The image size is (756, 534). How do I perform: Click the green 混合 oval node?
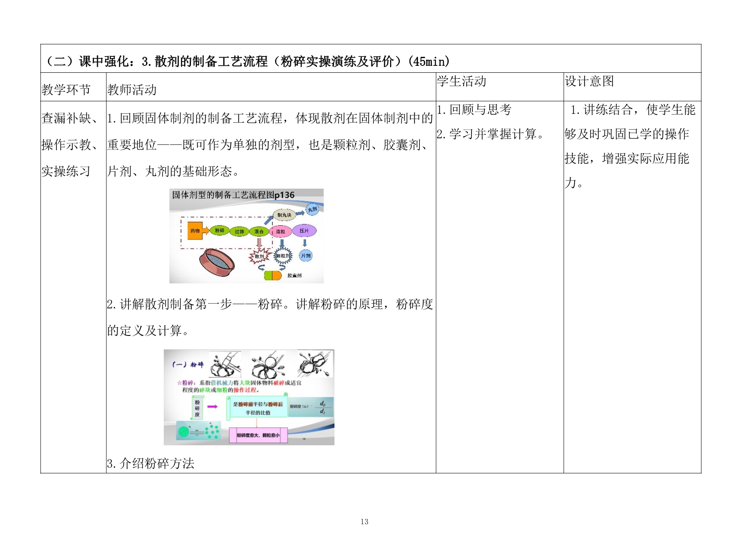(259, 232)
